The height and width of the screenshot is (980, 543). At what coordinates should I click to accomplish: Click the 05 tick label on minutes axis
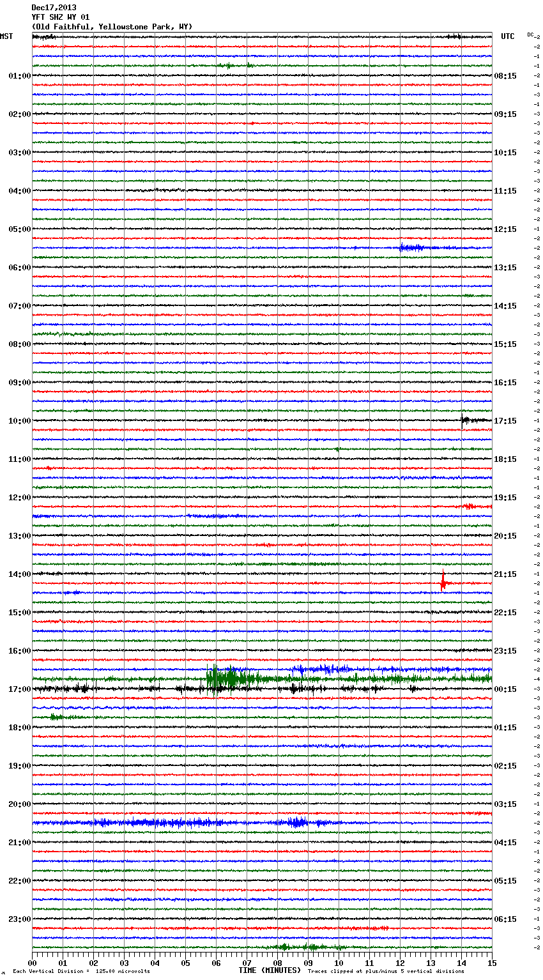point(185,963)
